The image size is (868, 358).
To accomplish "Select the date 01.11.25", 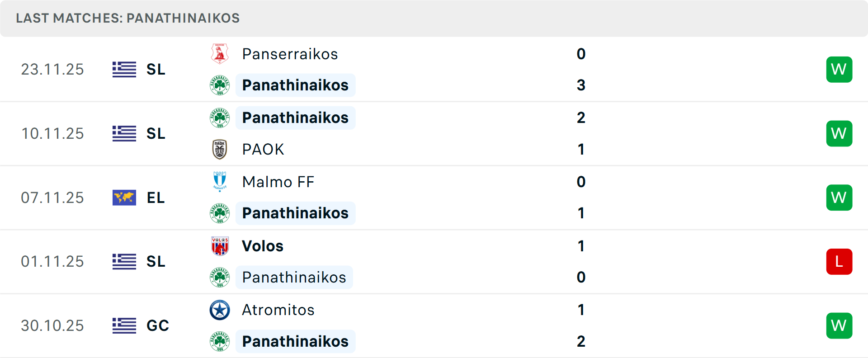I will pyautogui.click(x=52, y=261).
